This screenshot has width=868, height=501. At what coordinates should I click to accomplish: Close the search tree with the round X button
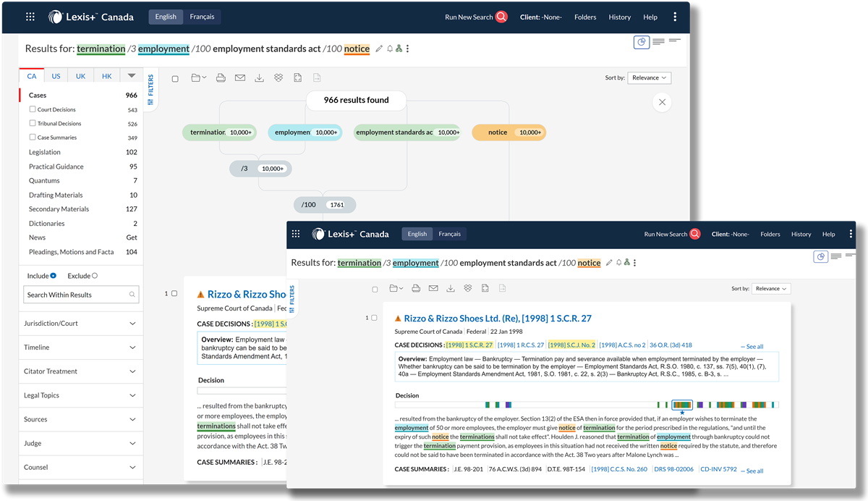661,103
